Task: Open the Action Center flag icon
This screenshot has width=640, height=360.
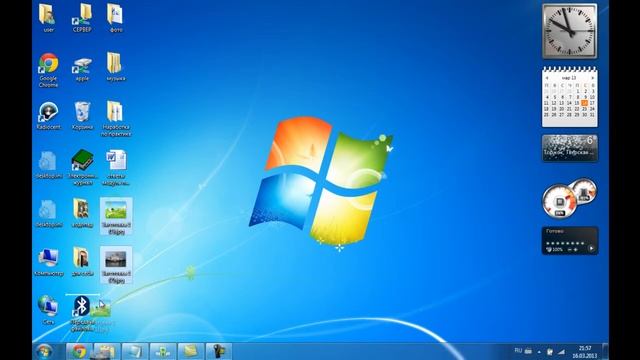Action: (x=550, y=351)
